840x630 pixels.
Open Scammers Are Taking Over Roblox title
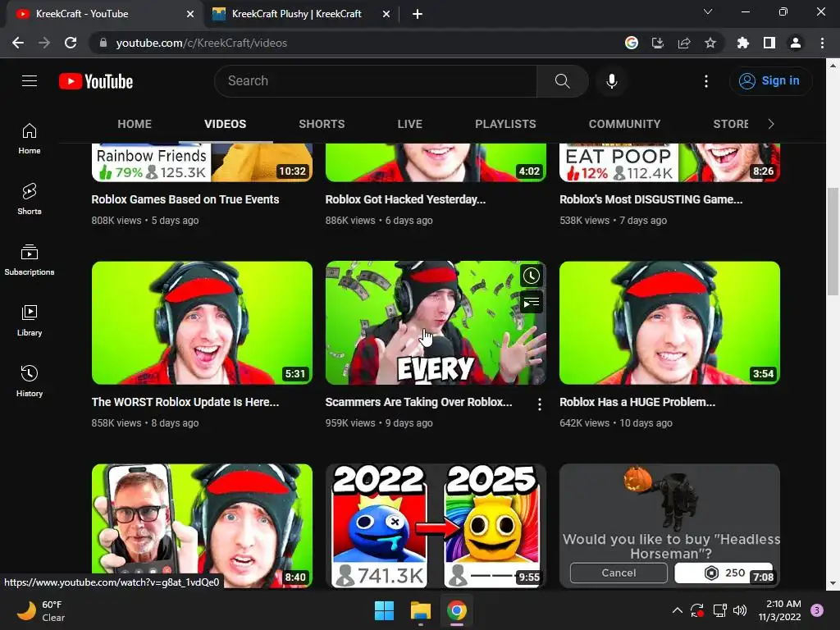[x=418, y=402]
